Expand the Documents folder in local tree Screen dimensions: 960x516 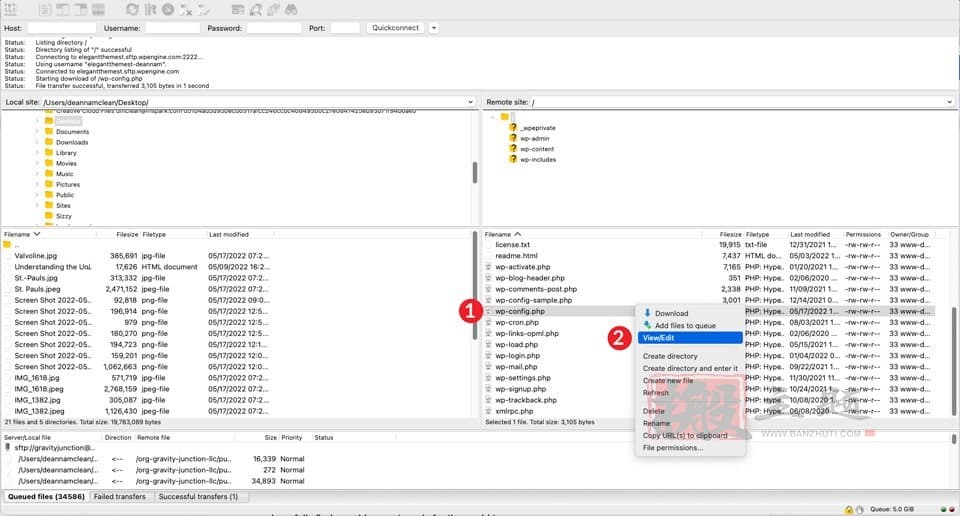click(x=37, y=132)
